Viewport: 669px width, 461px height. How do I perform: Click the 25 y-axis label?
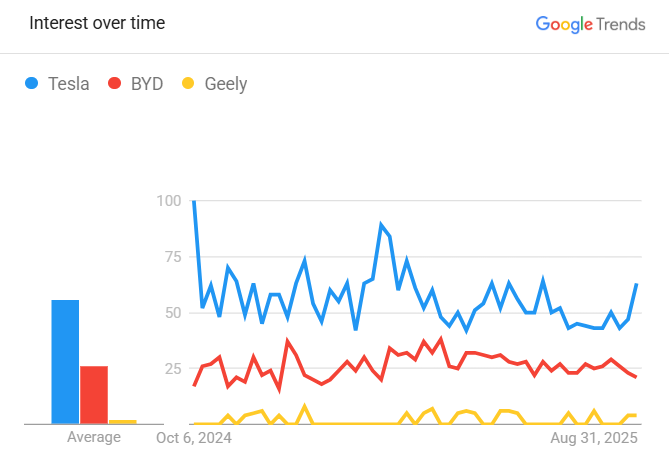(172, 368)
